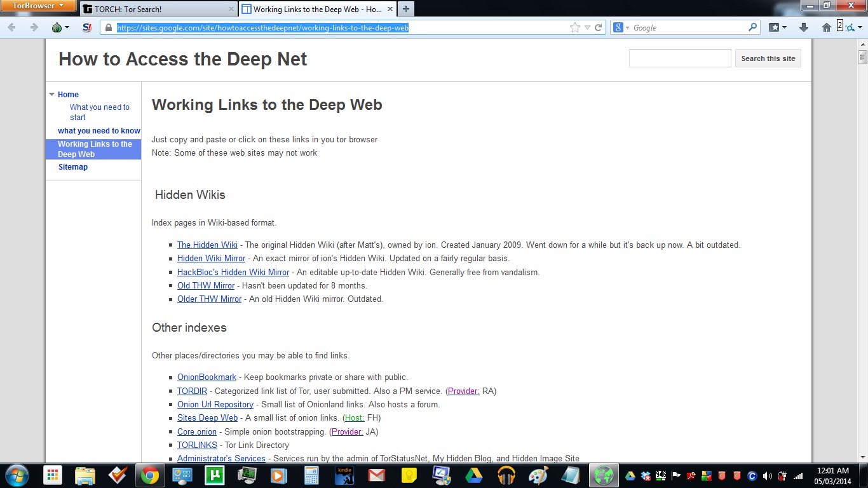Click the browser back arrow button

click(x=12, y=27)
